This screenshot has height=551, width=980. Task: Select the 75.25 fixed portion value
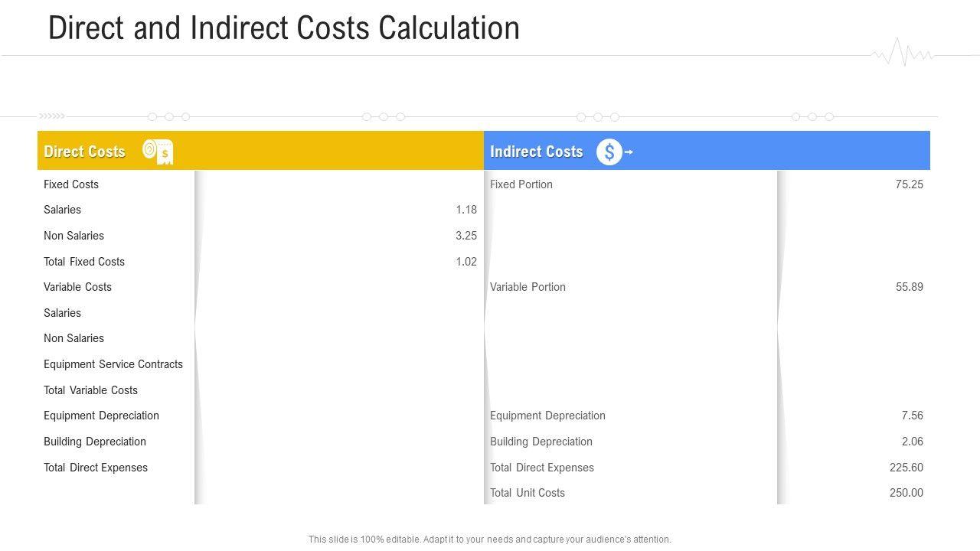coord(909,184)
